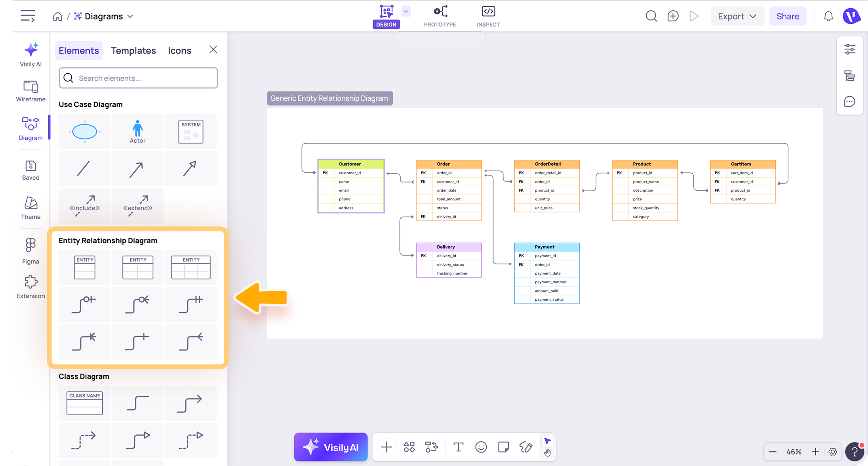The height and width of the screenshot is (466, 868).
Task: Close the elements panel
Action: (x=213, y=50)
